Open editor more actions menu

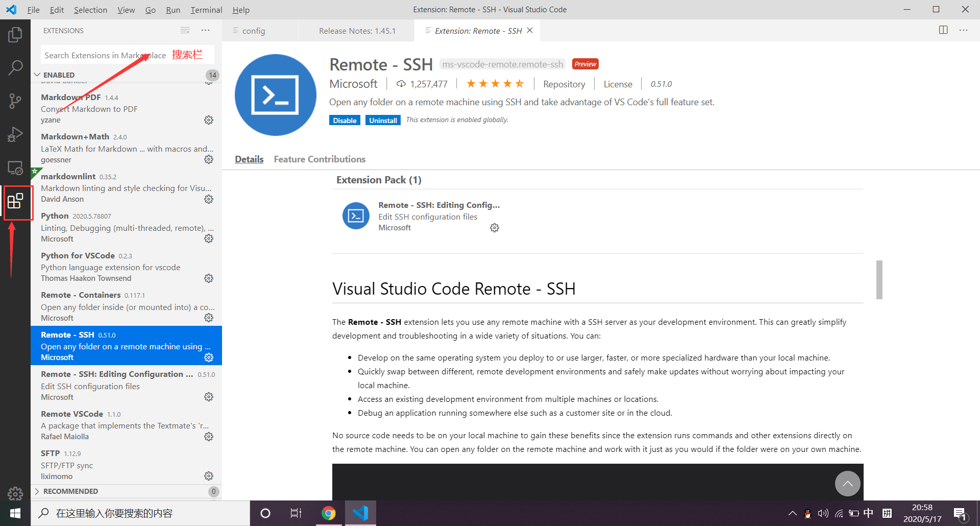point(963,30)
